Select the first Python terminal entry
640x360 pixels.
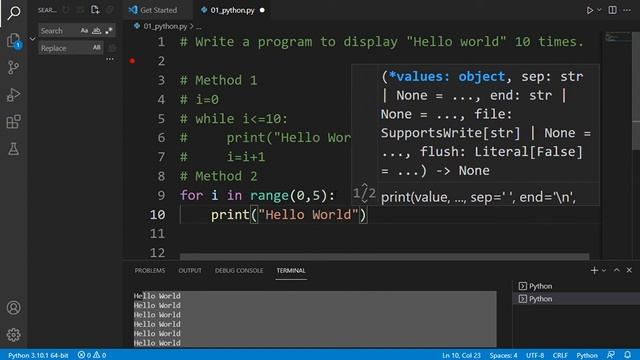576,286
